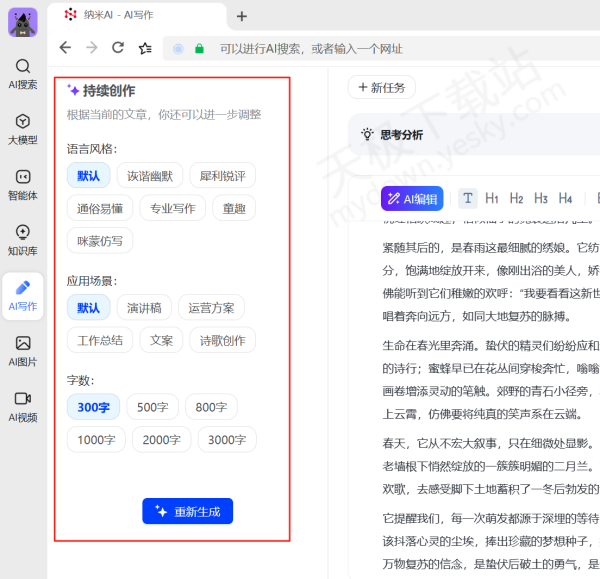Open the Nano AI avatar logo

[x=23, y=23]
